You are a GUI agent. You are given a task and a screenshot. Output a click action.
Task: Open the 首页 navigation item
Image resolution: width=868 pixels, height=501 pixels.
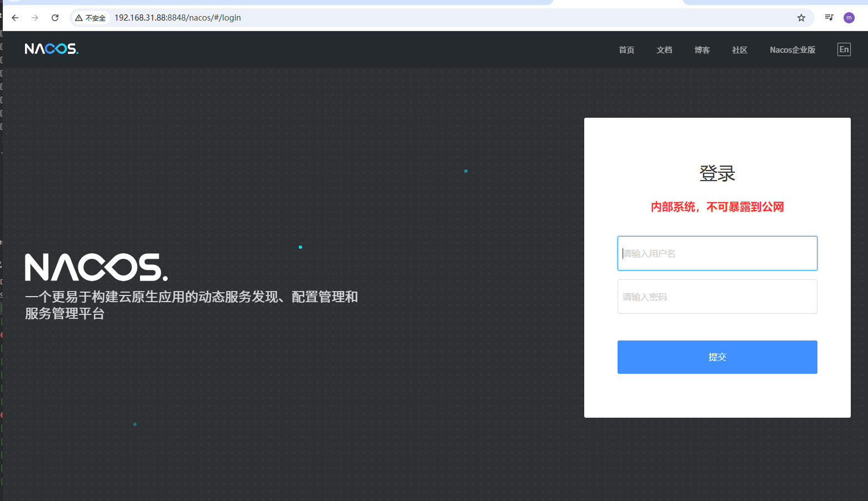[626, 50]
